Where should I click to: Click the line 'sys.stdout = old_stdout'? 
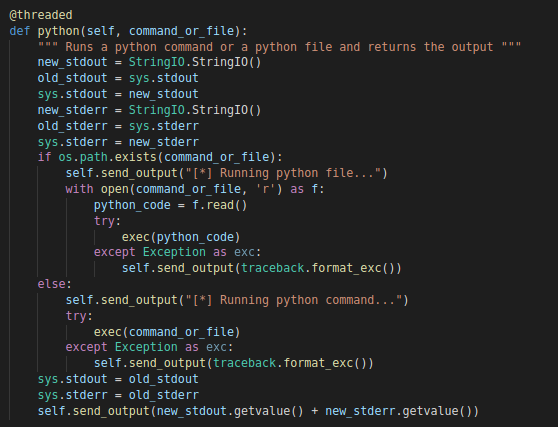(118, 379)
